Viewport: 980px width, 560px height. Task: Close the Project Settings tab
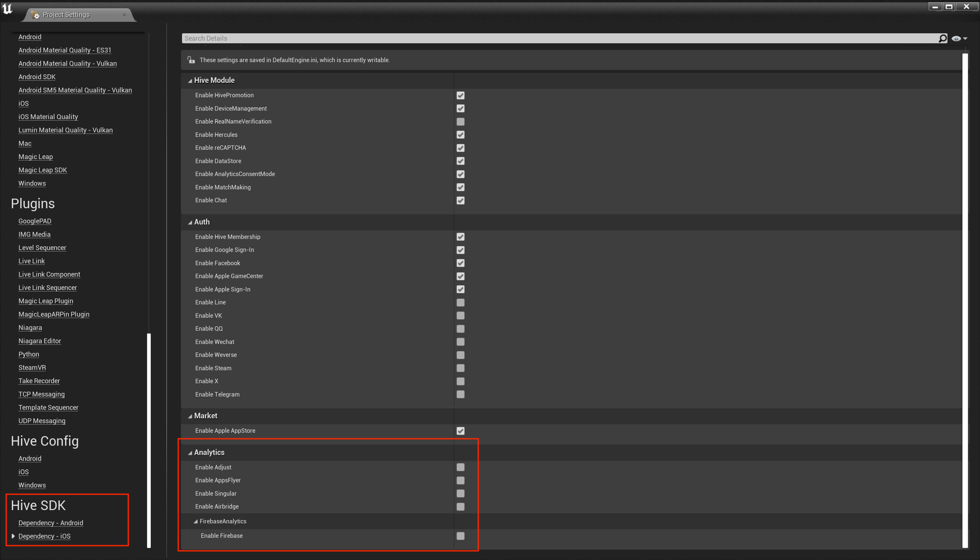click(x=124, y=15)
